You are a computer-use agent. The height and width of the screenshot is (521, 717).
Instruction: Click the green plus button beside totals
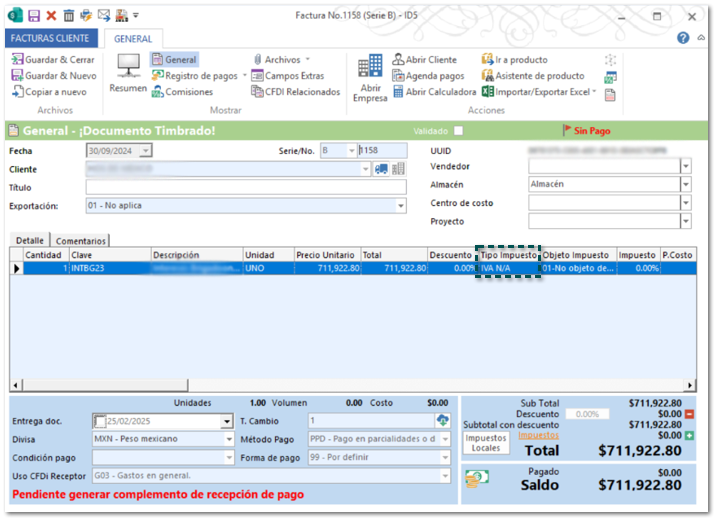point(689,436)
